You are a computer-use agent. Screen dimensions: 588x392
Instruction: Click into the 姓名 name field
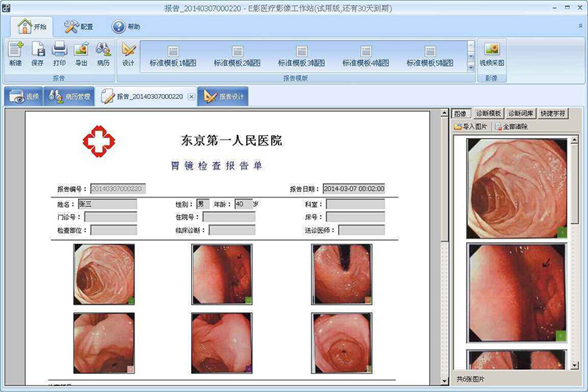pos(107,204)
